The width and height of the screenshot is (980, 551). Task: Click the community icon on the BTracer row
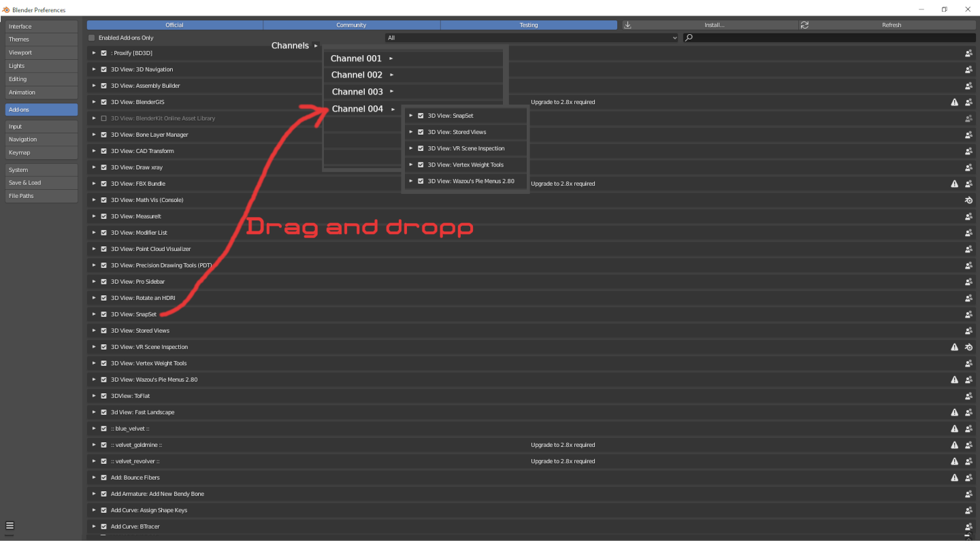(968, 527)
